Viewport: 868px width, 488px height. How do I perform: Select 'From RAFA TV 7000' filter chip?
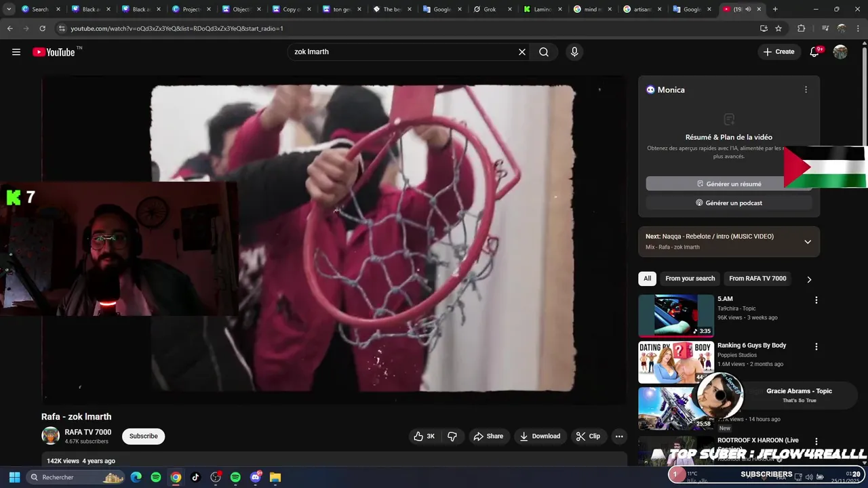tap(757, 279)
